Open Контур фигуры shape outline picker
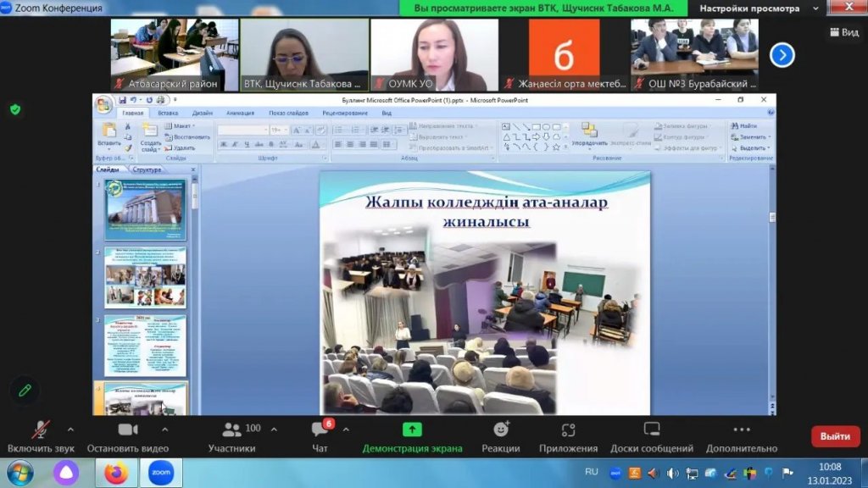 click(681, 136)
